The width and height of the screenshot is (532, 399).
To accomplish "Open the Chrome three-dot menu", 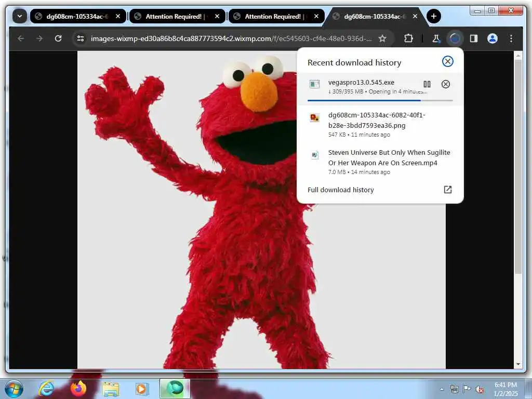I will [511, 38].
